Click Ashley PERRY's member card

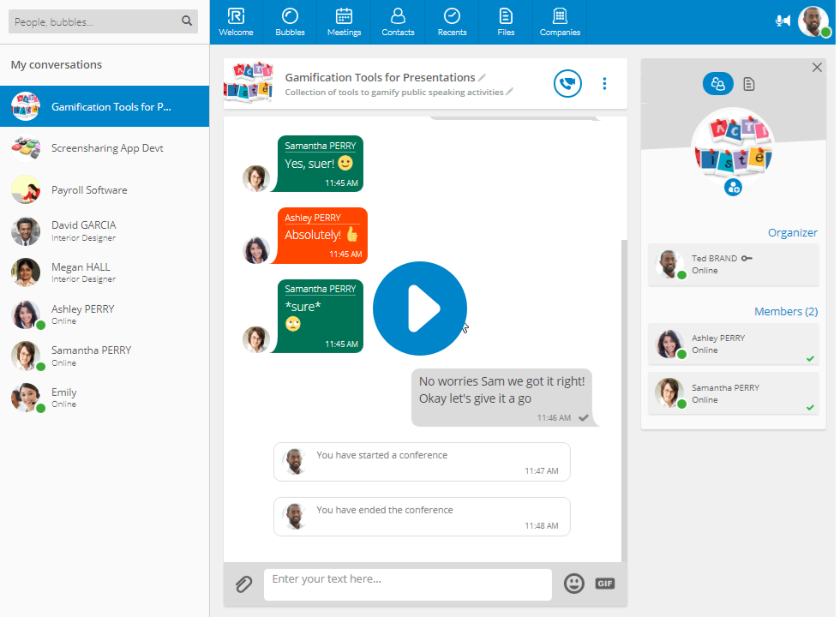[734, 344]
